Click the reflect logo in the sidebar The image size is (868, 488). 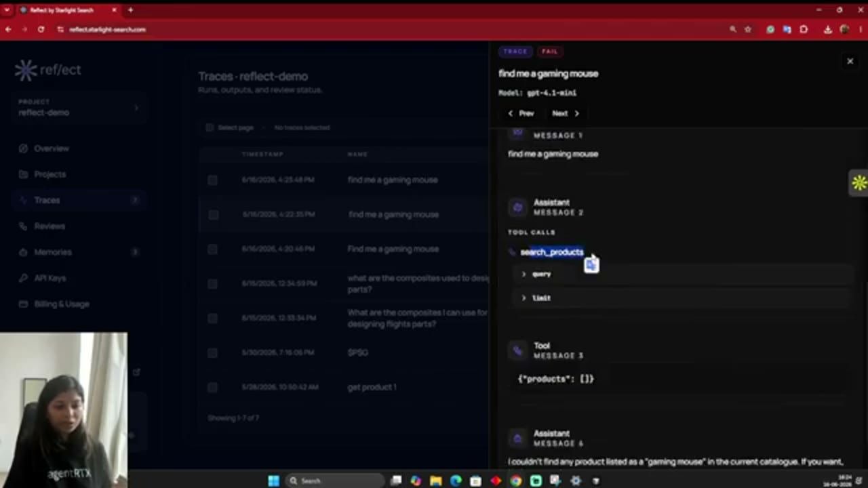coord(47,70)
